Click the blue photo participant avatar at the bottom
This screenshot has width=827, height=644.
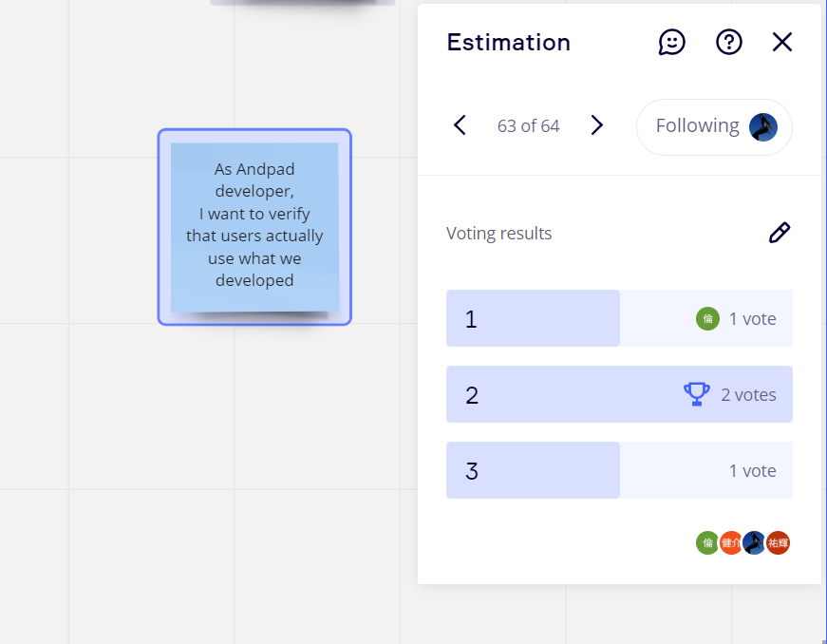tap(754, 542)
